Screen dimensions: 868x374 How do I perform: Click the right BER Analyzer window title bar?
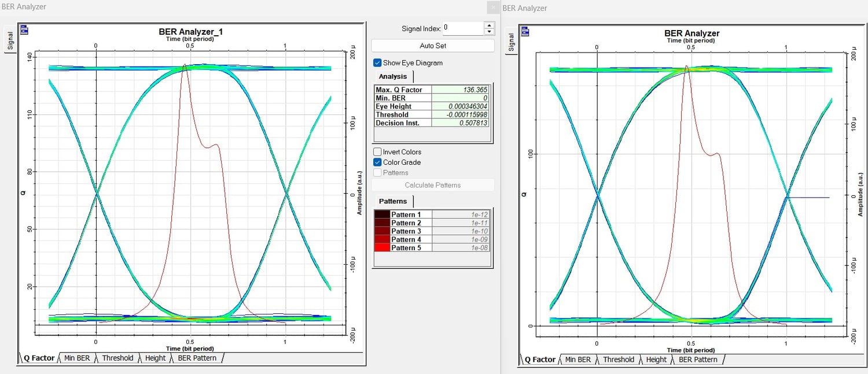(x=684, y=8)
